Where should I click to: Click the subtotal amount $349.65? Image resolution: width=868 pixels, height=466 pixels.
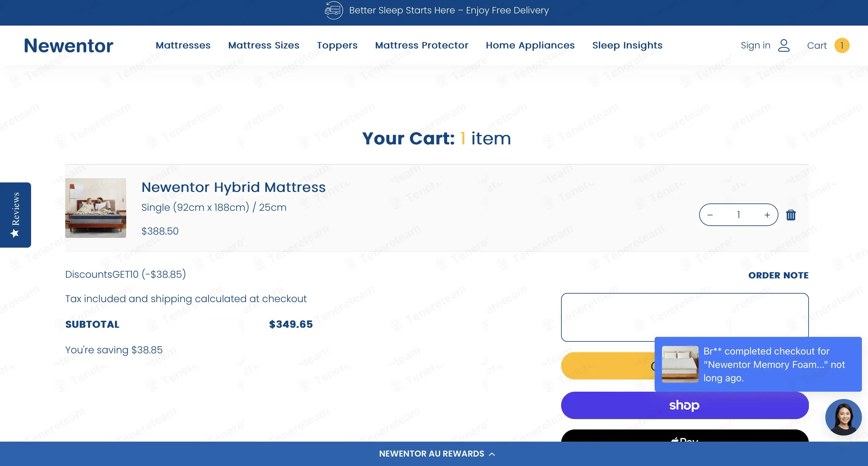tap(291, 324)
